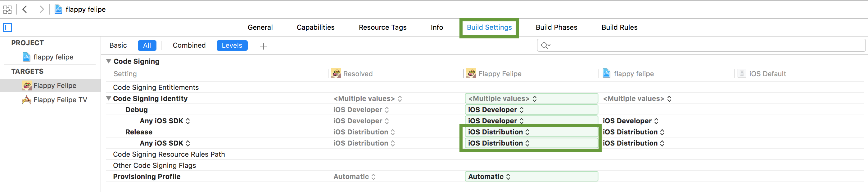This screenshot has height=192, width=868.
Task: Collapse the Code Signing section
Action: tap(109, 61)
